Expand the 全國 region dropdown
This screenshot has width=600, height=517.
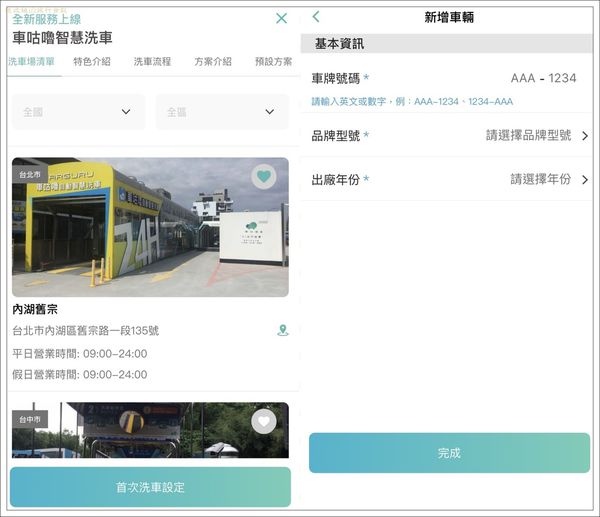tap(78, 112)
